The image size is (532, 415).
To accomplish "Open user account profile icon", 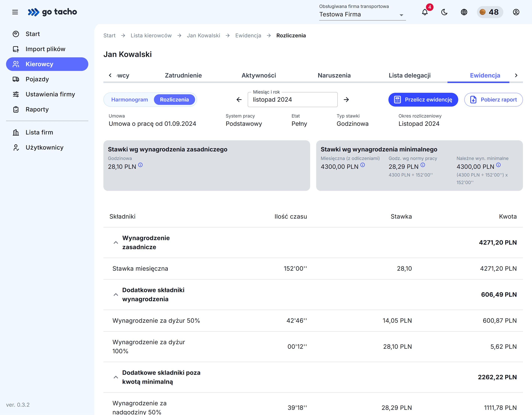I will [516, 12].
